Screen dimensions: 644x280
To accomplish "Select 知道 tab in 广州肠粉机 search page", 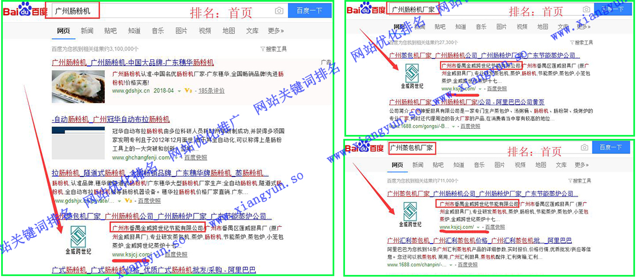I will [x=134, y=31].
